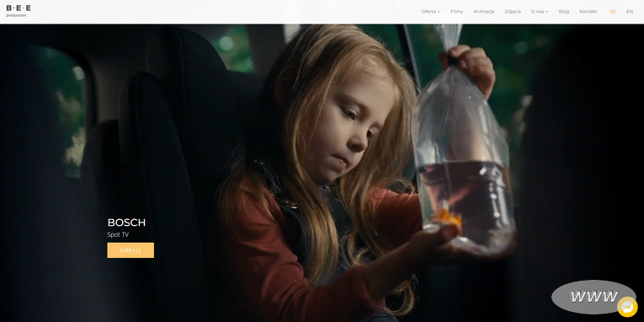Expand the Oferta dropdown menu
This screenshot has height=322, width=644.
pos(430,12)
